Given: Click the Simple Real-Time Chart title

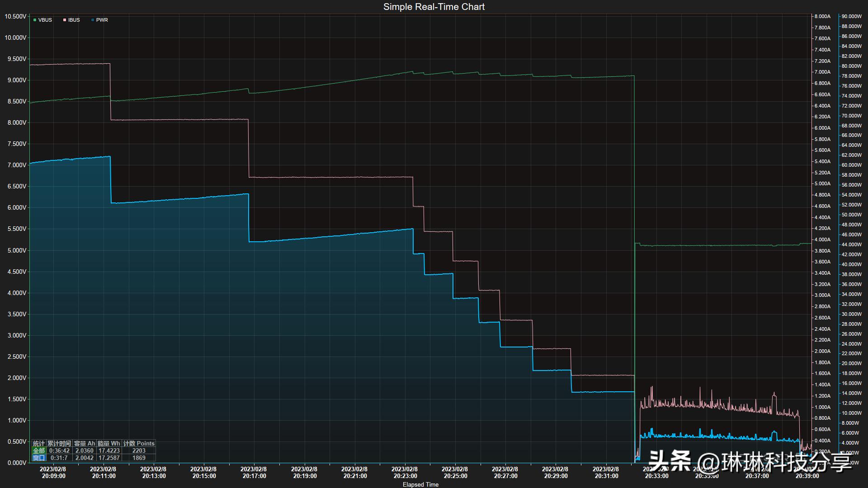Looking at the screenshot, I should point(434,7).
